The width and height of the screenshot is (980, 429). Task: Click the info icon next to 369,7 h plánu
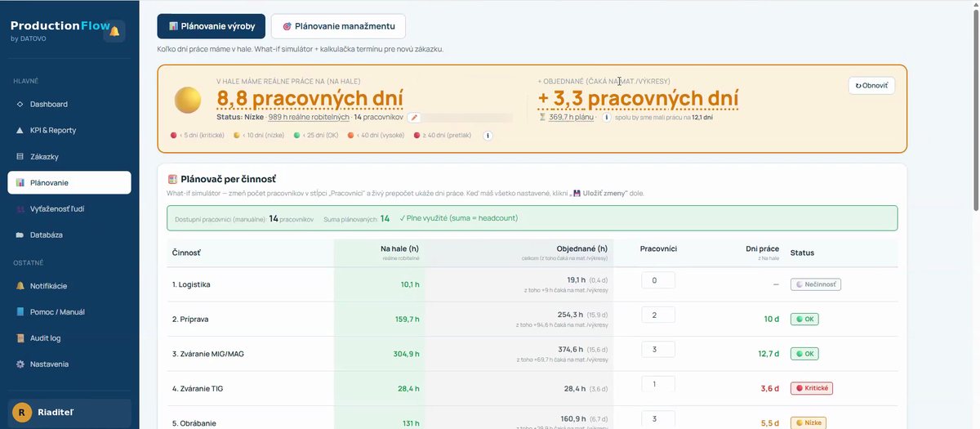pos(607,118)
